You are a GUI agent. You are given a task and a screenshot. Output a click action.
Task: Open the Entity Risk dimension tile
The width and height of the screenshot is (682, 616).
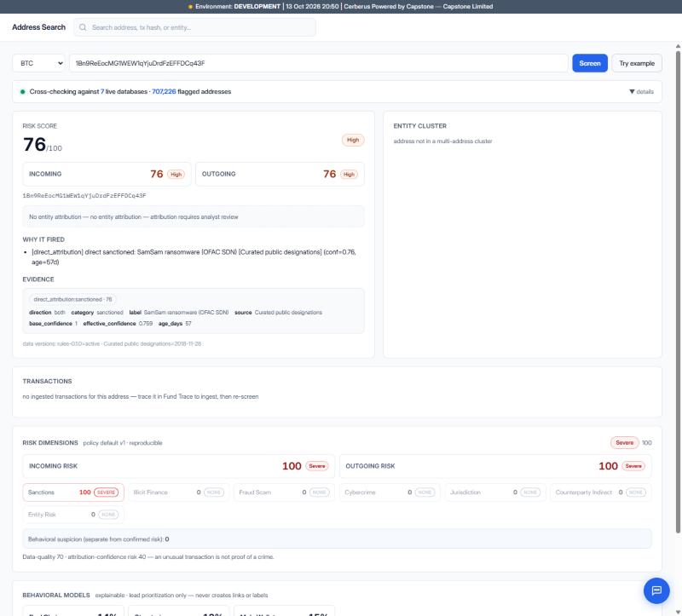73,515
